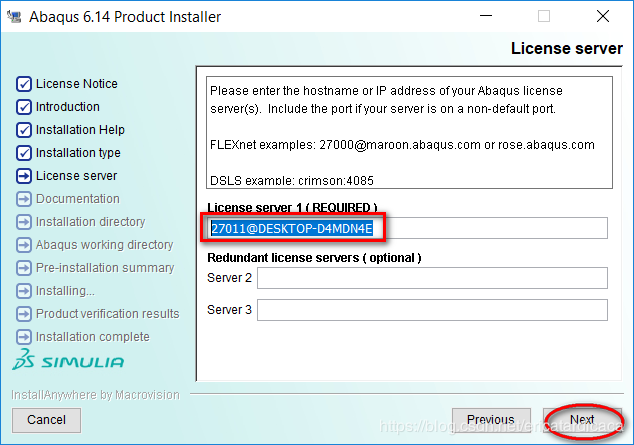
Task: Select the 'Installation type' step label
Action: tap(78, 153)
